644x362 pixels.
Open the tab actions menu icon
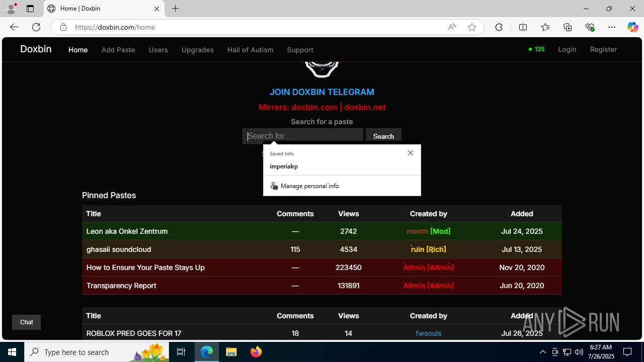(30, 9)
